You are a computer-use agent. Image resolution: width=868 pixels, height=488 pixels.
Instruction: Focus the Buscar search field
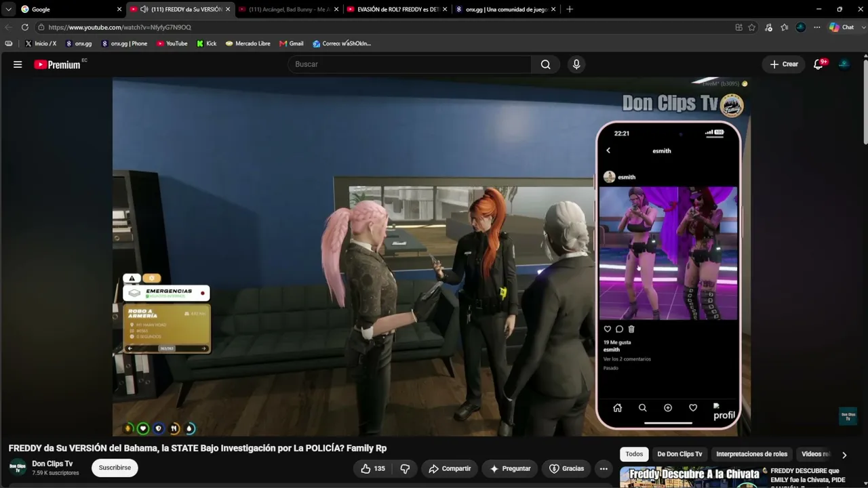[x=410, y=64]
